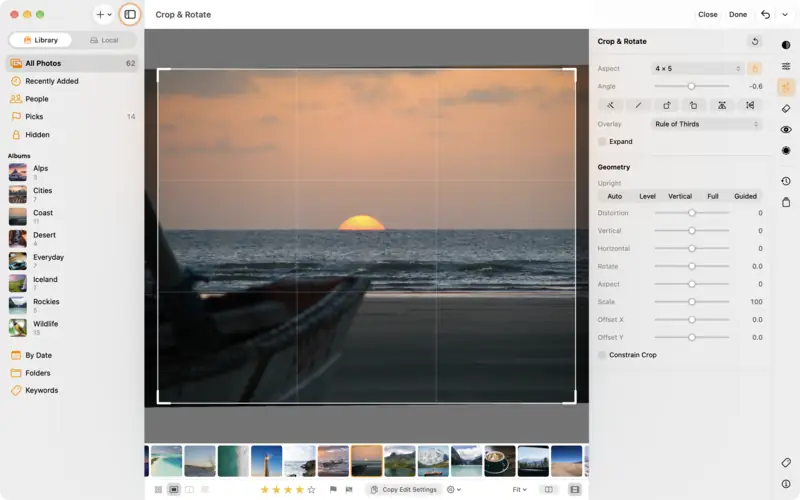This screenshot has height=500, width=800.
Task: Select the coffee cup thumbnail in filmstrip
Action: coord(499,461)
